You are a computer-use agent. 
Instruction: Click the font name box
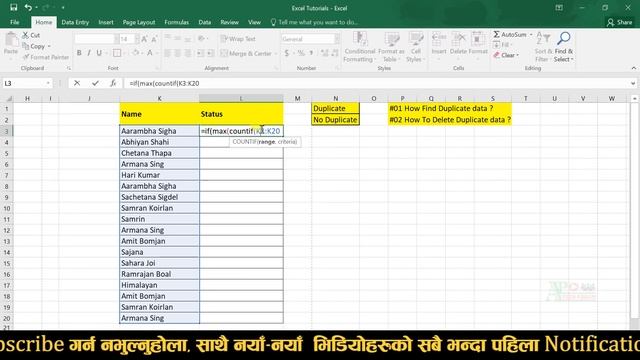(x=94, y=39)
